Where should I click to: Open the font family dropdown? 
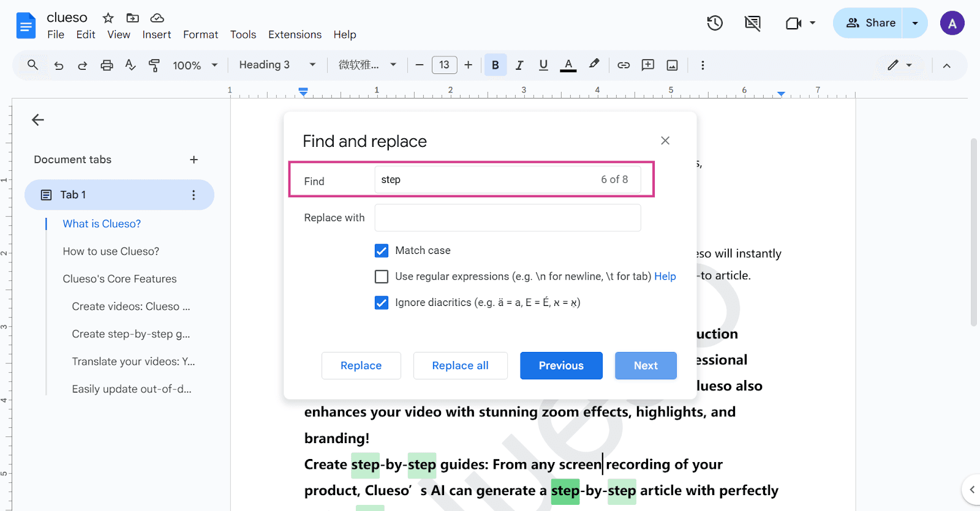(367, 65)
